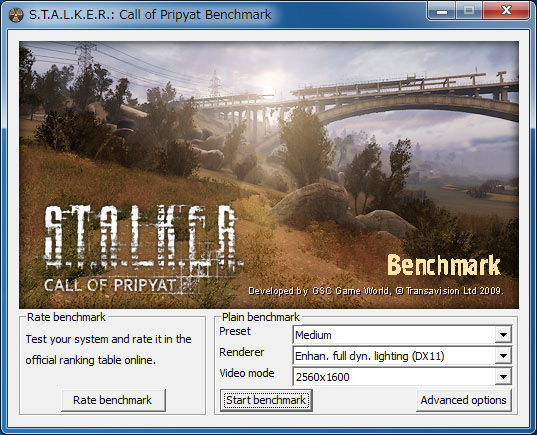Click the Benchmark text on banner image

coord(444,265)
